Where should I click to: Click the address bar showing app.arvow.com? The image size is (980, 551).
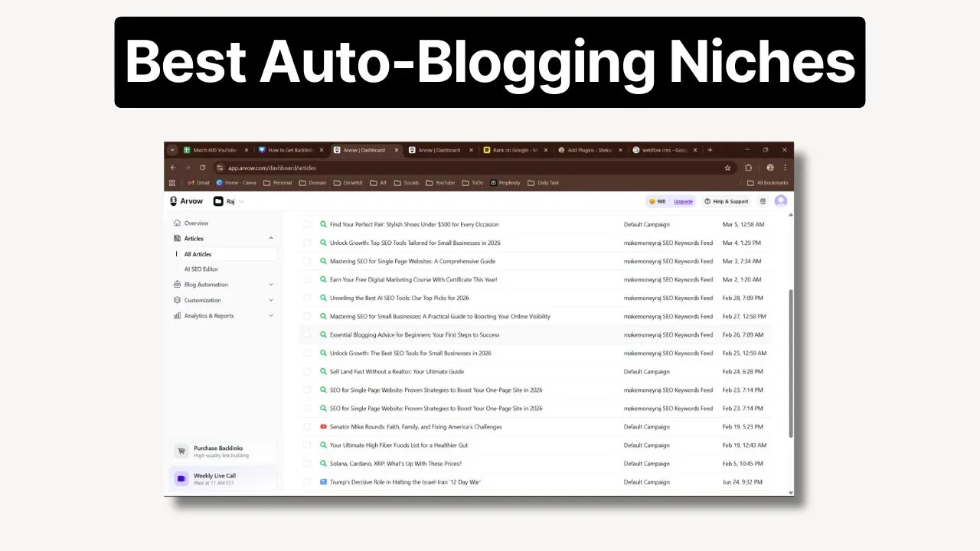pos(467,168)
